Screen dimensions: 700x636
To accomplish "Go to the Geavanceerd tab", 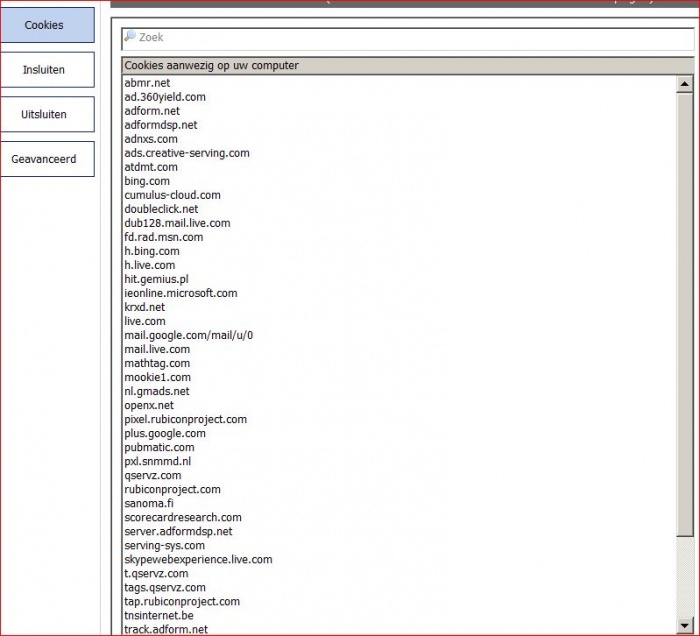I will coord(47,159).
